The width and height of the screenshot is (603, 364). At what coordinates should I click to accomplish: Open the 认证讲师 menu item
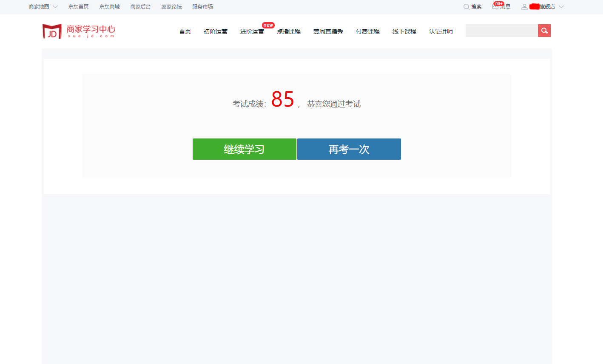[x=441, y=31]
